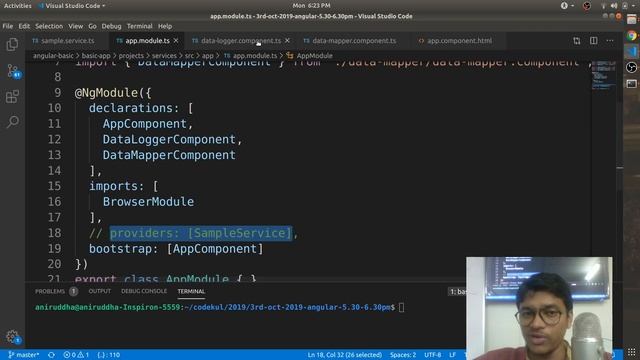Screen dimensions: 640x360
Task: Click line number 13 in the gutter
Action: click(54, 155)
